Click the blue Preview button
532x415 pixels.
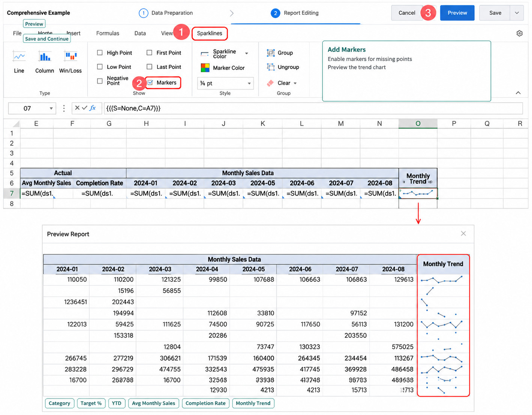tap(457, 13)
